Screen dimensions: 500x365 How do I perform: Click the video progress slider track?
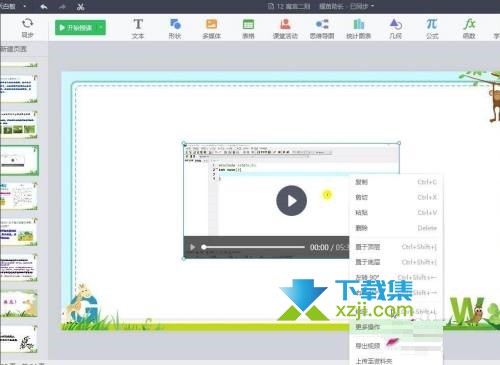tap(254, 247)
